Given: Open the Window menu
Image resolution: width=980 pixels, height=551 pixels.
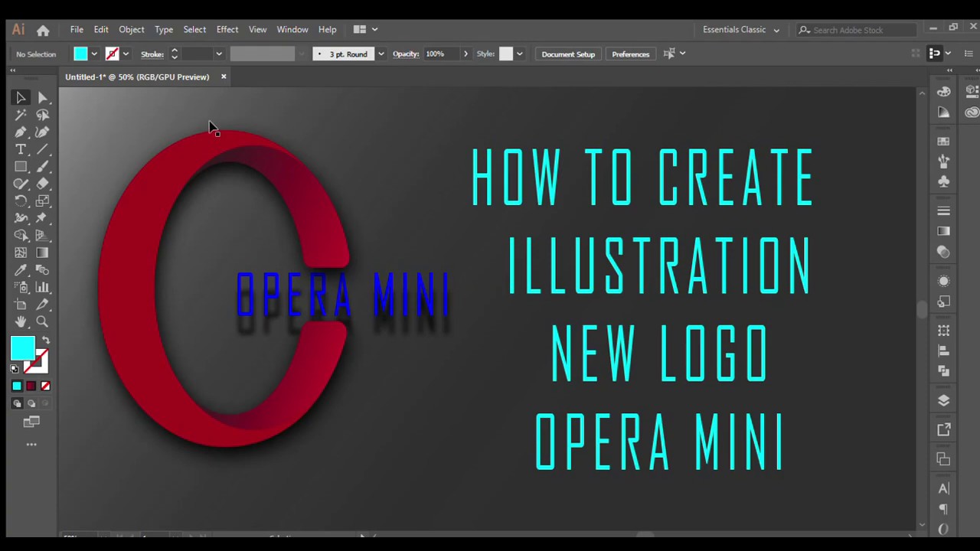Looking at the screenshot, I should click(x=292, y=30).
